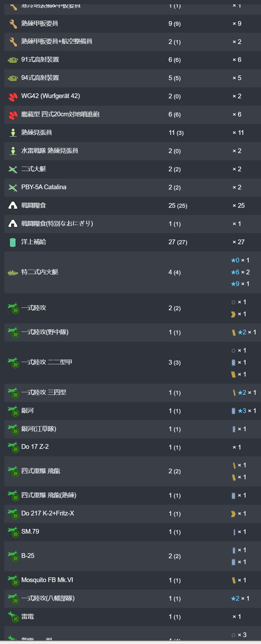The width and height of the screenshot is (261, 644).
Task: Click red rocket icon for WG42 (Wurfgerät 42)
Action: [13, 96]
